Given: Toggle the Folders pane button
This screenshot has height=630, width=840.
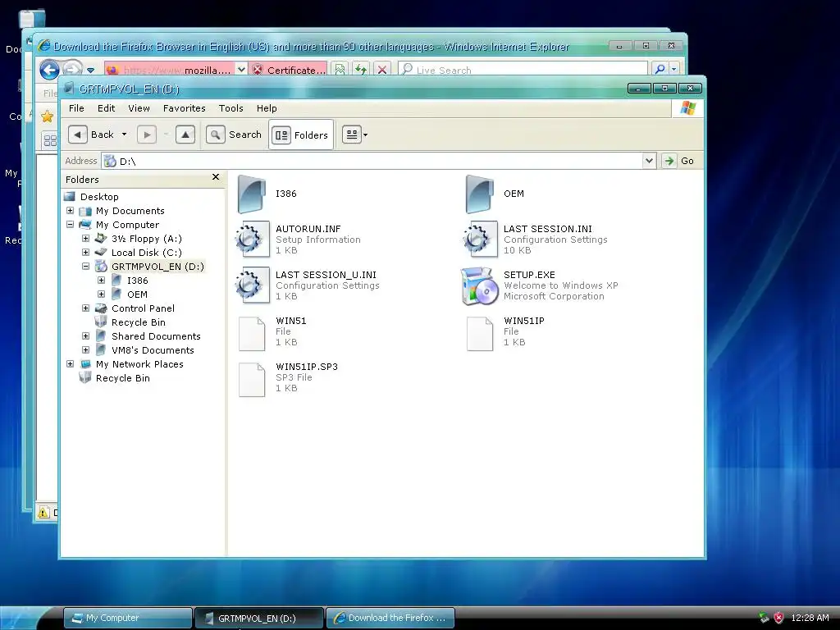Looking at the screenshot, I should (301, 135).
